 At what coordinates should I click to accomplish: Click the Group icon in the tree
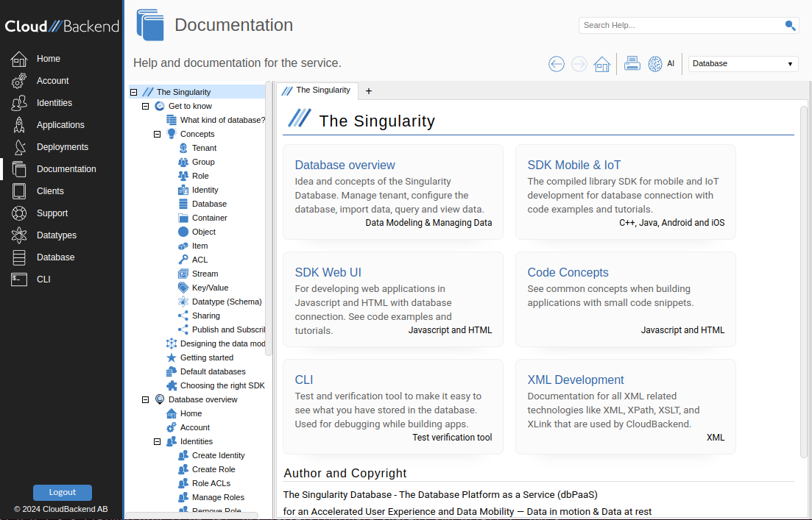(x=183, y=162)
